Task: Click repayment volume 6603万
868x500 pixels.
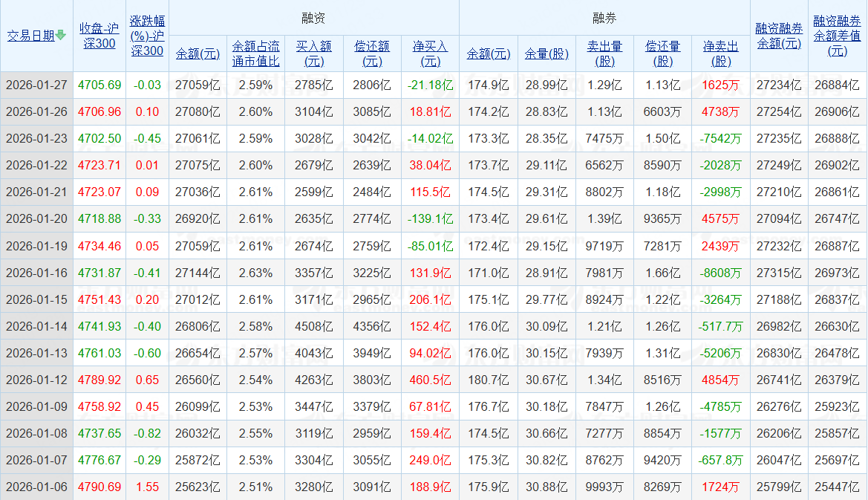Action: 662,112
